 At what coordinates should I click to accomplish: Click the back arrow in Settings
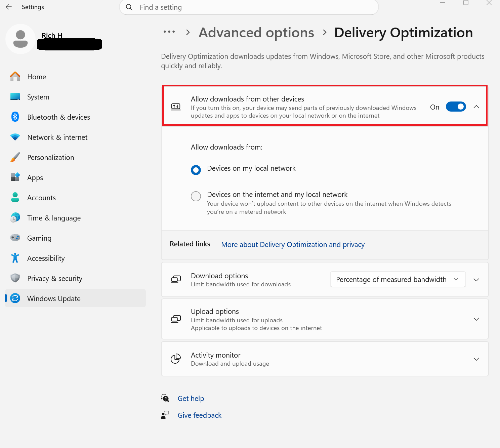click(x=9, y=7)
